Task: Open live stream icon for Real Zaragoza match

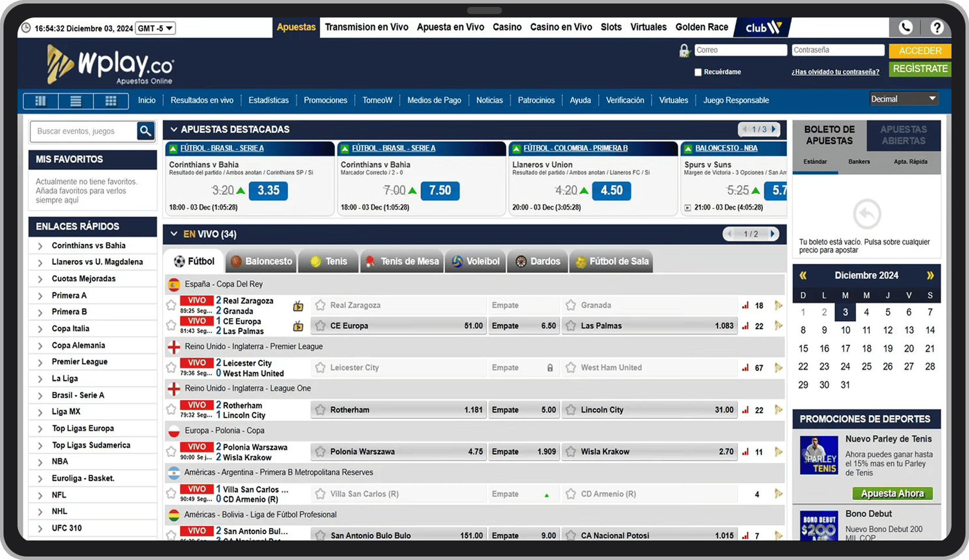Action: (298, 306)
